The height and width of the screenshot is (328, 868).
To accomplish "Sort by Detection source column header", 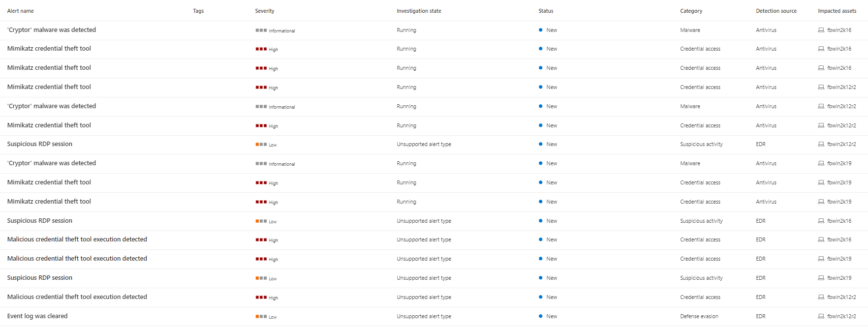I will tap(776, 11).
